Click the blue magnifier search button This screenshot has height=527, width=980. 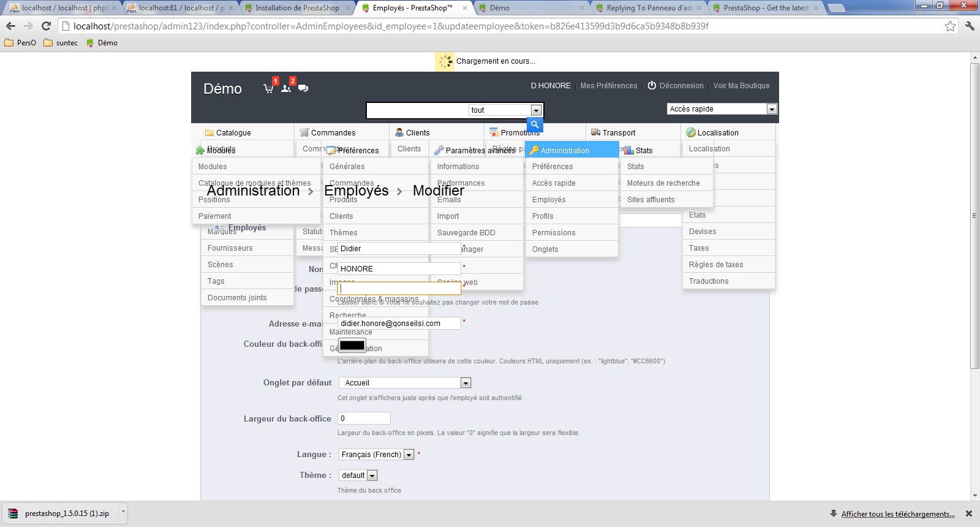535,124
